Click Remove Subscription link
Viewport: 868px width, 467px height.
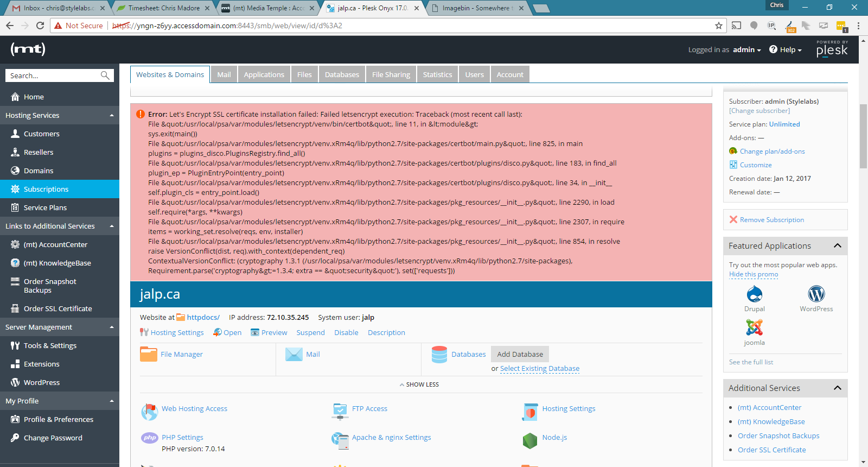pos(772,219)
